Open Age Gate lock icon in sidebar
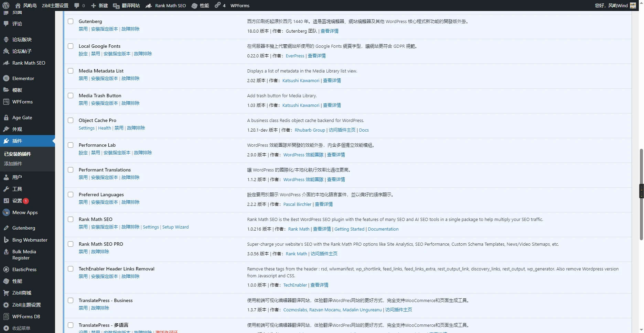644x333 pixels. click(6, 118)
